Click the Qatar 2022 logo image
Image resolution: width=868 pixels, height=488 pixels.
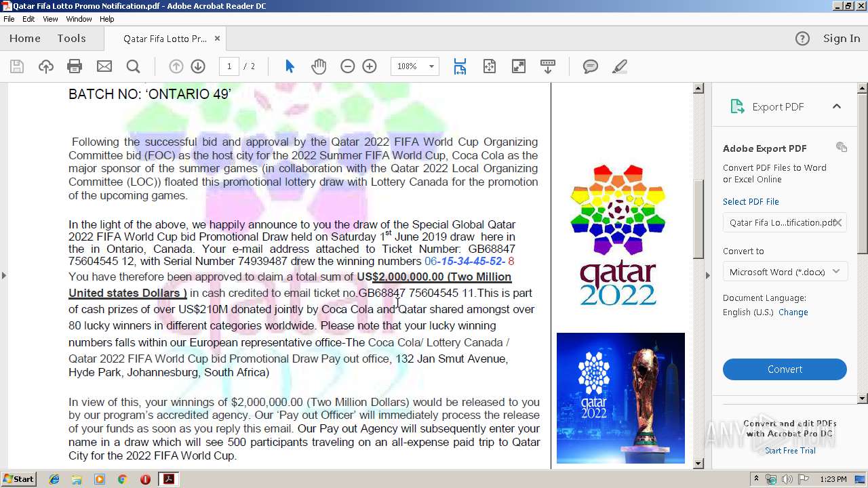pos(618,235)
